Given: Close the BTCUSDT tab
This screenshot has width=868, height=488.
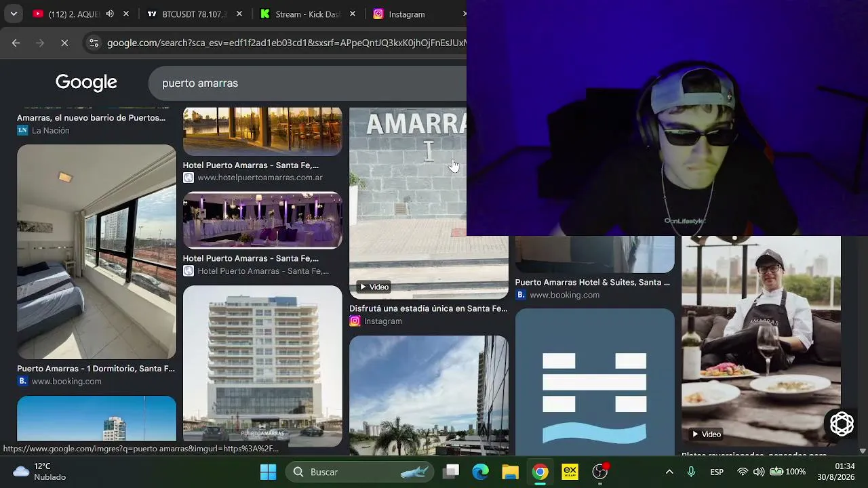Looking at the screenshot, I should click(x=239, y=14).
